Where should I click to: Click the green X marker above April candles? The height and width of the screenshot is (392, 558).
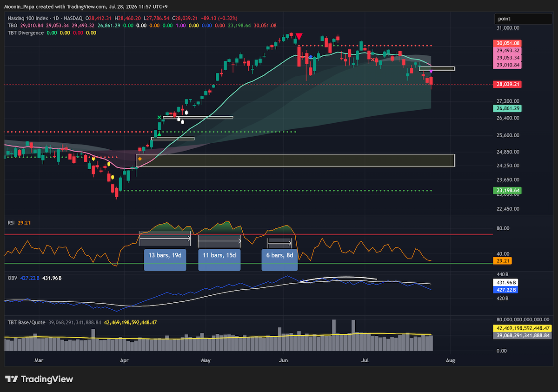click(159, 117)
